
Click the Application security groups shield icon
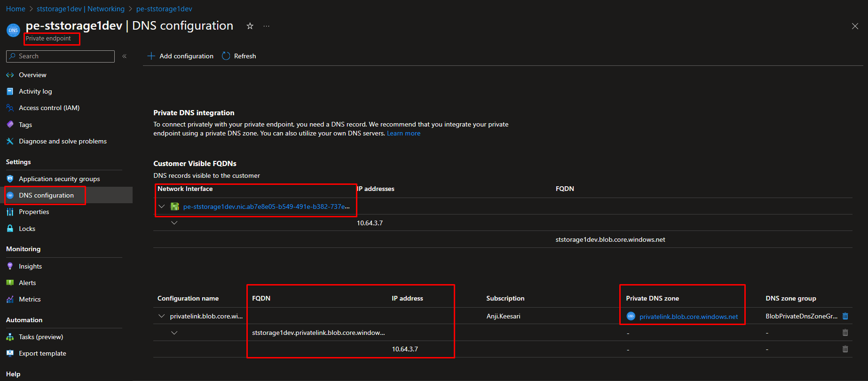click(10, 179)
